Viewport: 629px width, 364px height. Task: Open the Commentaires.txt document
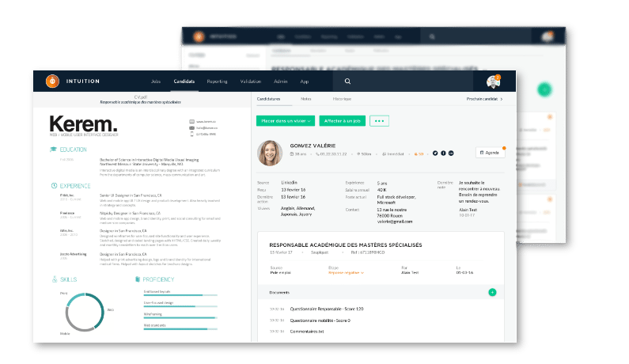[307, 332]
